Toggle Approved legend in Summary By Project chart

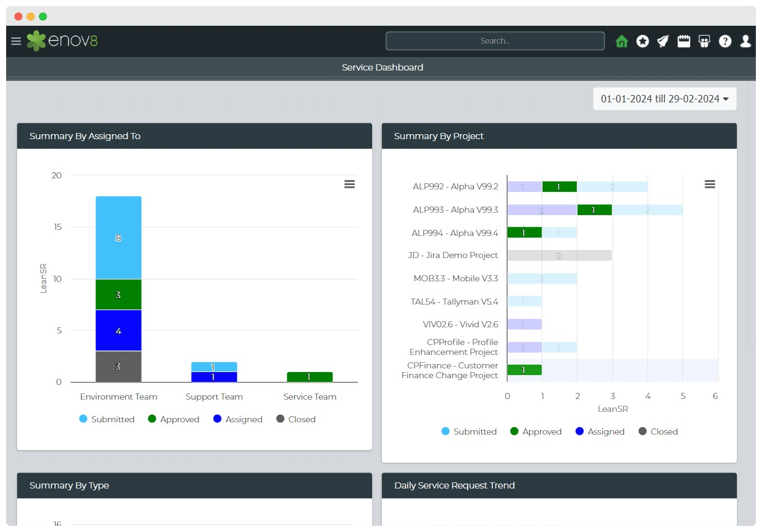[x=535, y=431]
